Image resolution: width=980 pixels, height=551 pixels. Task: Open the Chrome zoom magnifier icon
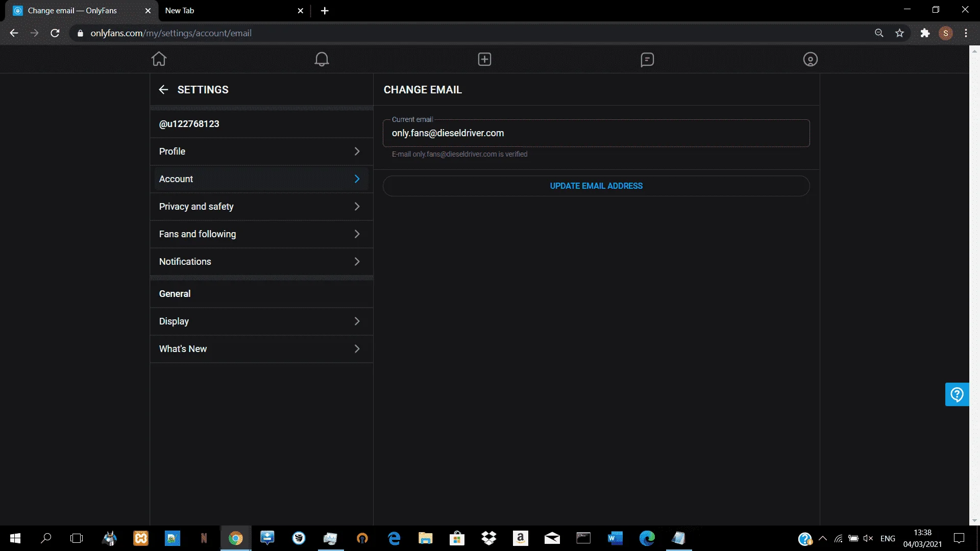pos(879,33)
